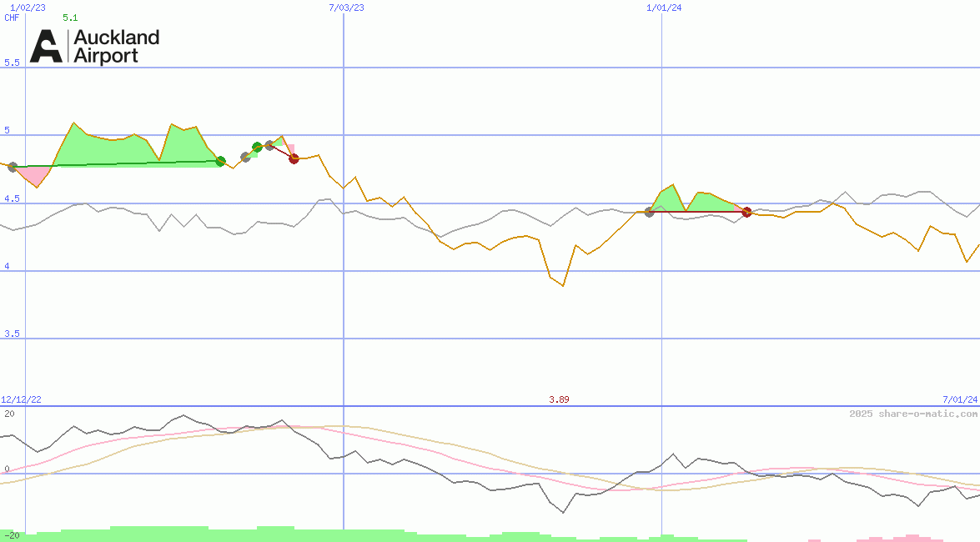Select the 3.5 price axis label
The image size is (980, 542).
pos(12,334)
